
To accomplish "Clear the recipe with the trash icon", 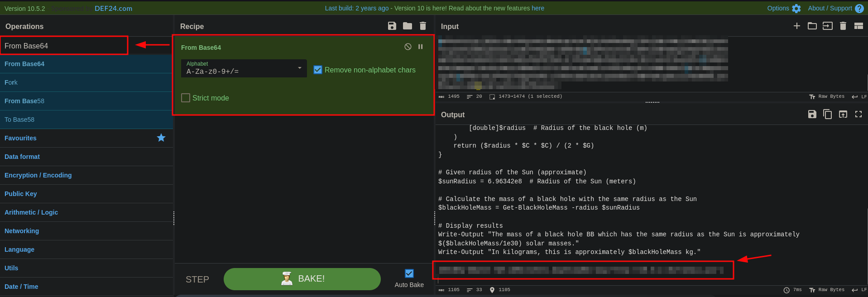I will (423, 26).
